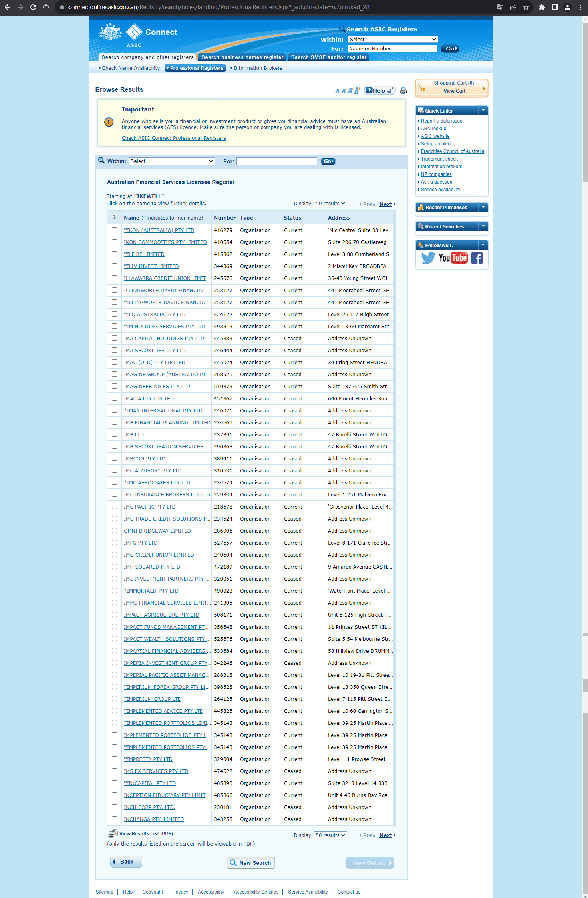Change text size with AAAA icon
588x898 pixels.
[347, 91]
